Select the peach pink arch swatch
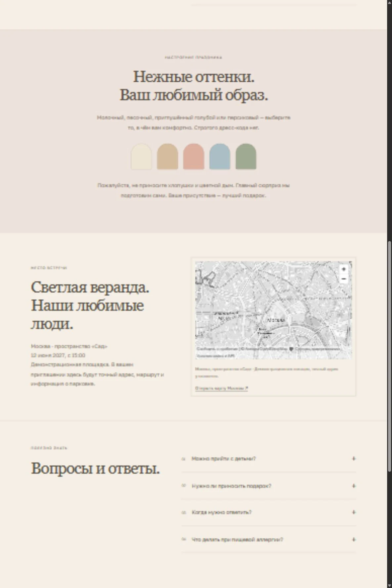The image size is (392, 588). click(x=194, y=156)
